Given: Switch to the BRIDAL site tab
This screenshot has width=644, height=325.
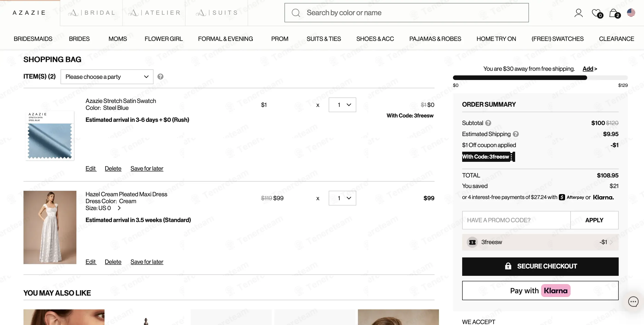Looking at the screenshot, I should 92,13.
